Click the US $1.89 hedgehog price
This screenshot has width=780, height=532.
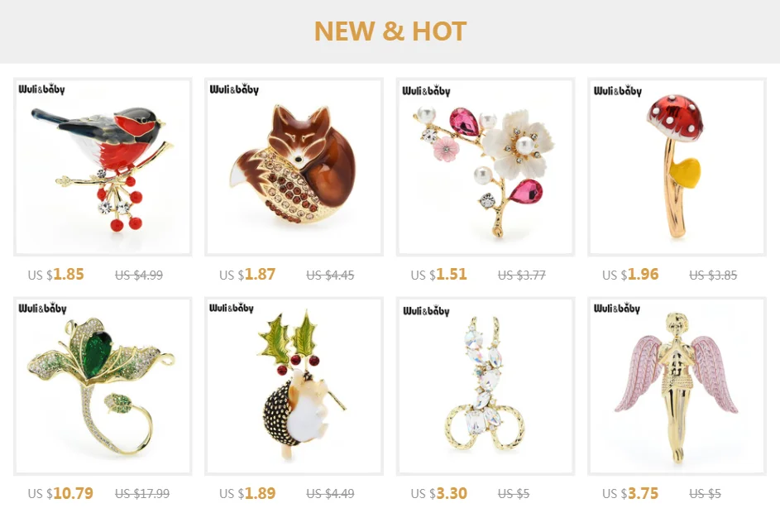(x=247, y=493)
